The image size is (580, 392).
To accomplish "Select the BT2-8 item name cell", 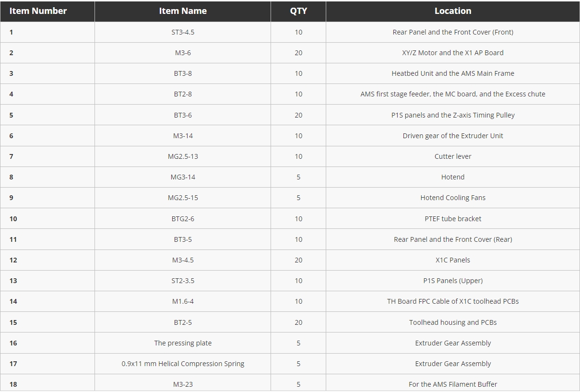I will tap(183, 94).
